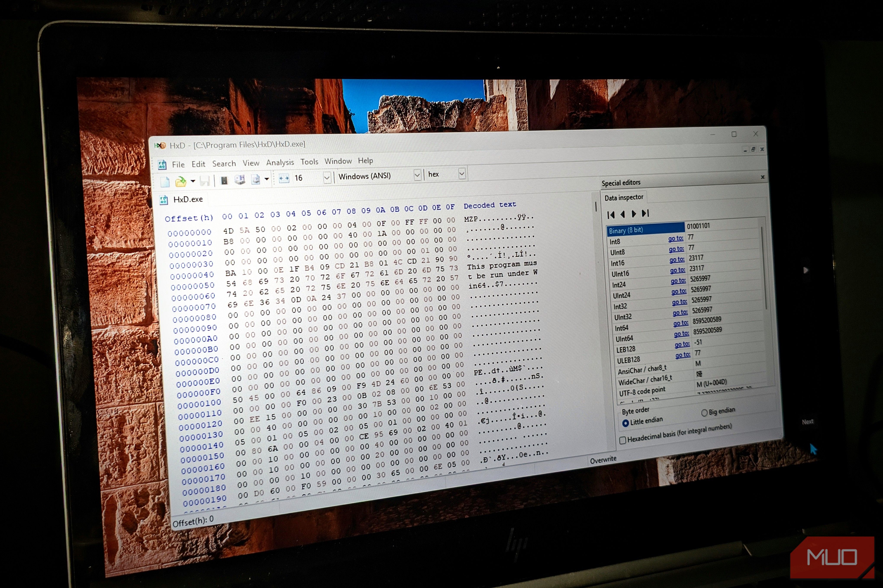Screen dimensions: 883x588
Task: Switch to the HxD.exe file tab
Action: [x=182, y=199]
